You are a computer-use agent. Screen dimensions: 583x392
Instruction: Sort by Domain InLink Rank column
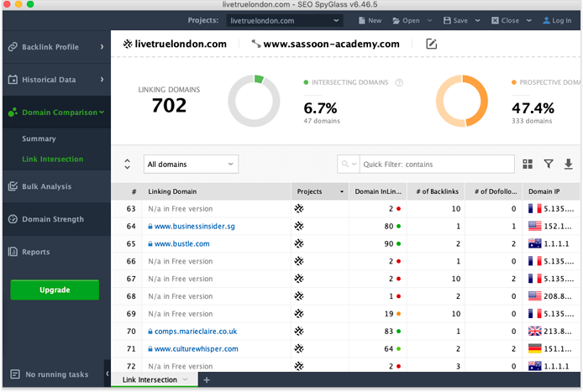point(378,191)
